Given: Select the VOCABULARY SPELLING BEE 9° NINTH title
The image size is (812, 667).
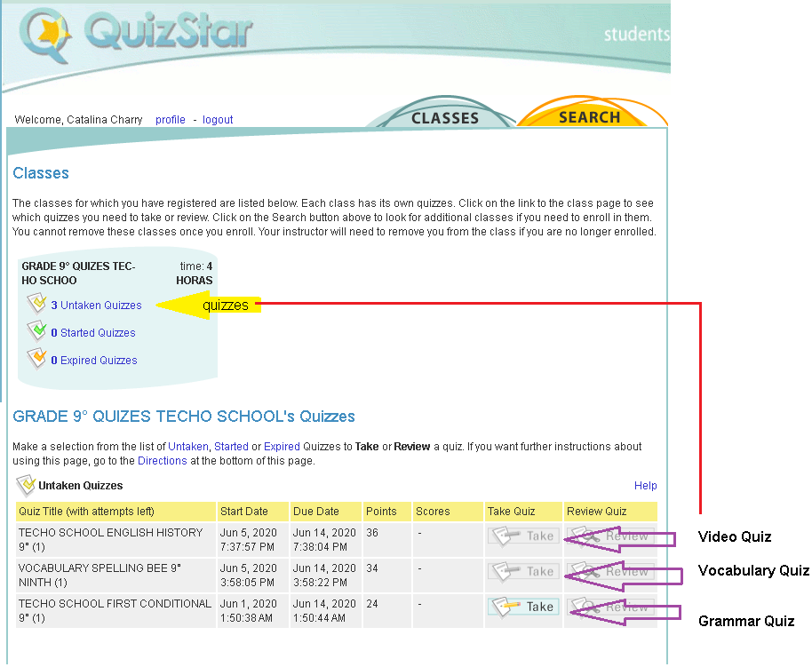Looking at the screenshot, I should pyautogui.click(x=100, y=576).
